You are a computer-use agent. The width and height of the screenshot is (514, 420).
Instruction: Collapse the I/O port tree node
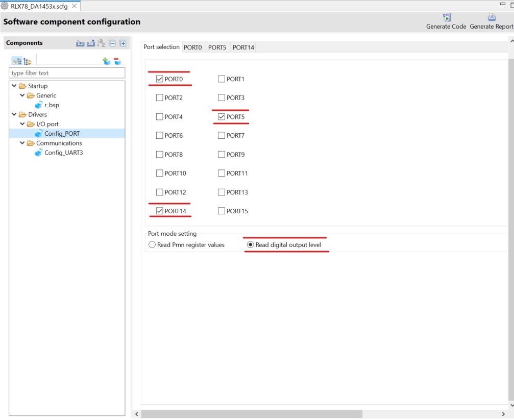pos(22,124)
